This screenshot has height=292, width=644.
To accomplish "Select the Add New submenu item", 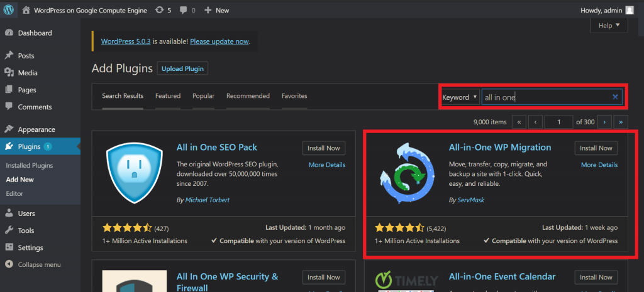I will pos(20,180).
